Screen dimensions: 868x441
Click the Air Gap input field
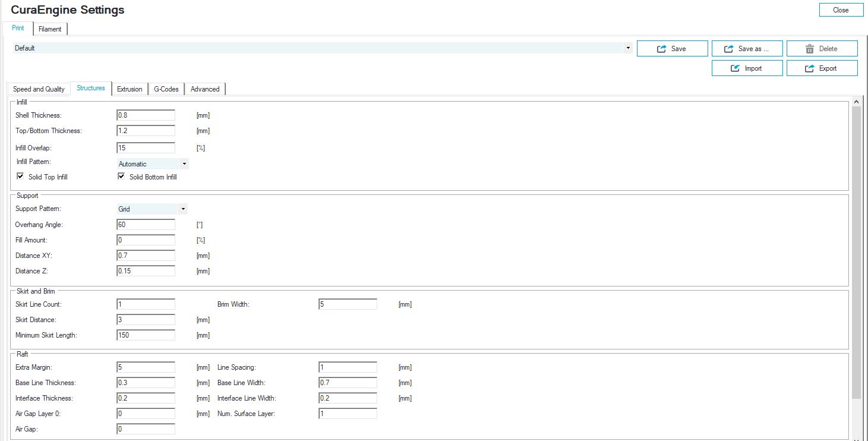[x=146, y=429]
